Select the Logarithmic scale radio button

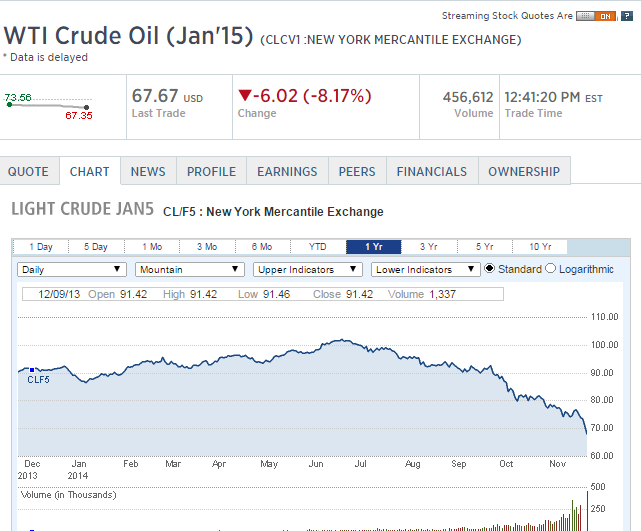pyautogui.click(x=550, y=269)
